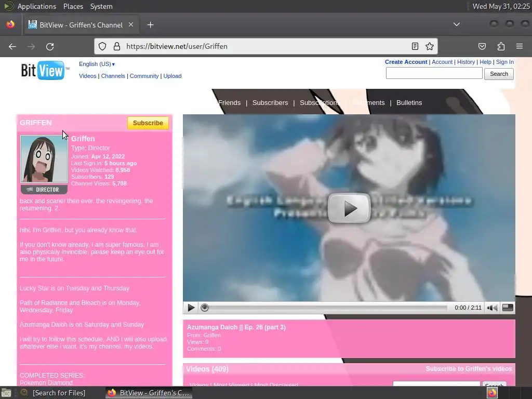This screenshot has height=399, width=532.
Task: Click the Create Account link
Action: [x=406, y=62]
